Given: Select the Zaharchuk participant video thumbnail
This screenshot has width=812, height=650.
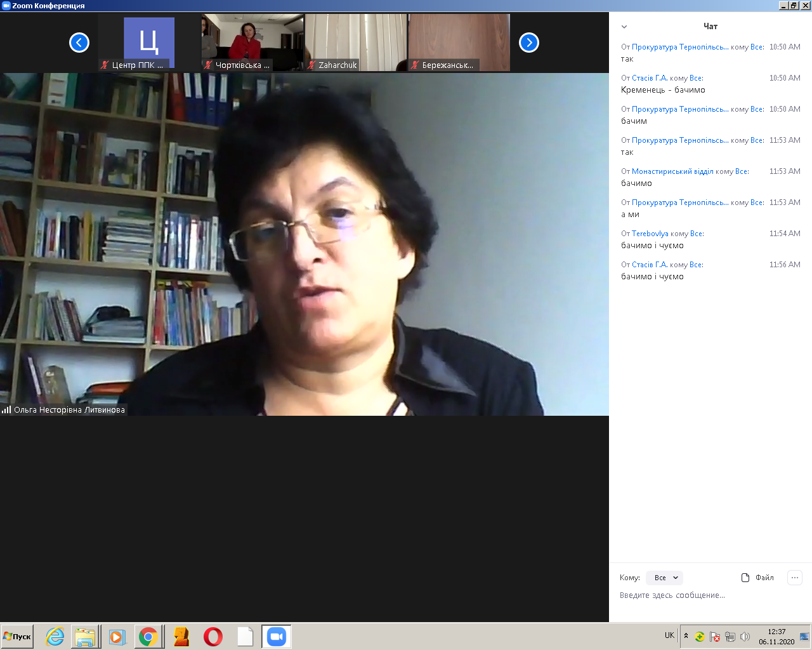Looking at the screenshot, I should [356, 43].
